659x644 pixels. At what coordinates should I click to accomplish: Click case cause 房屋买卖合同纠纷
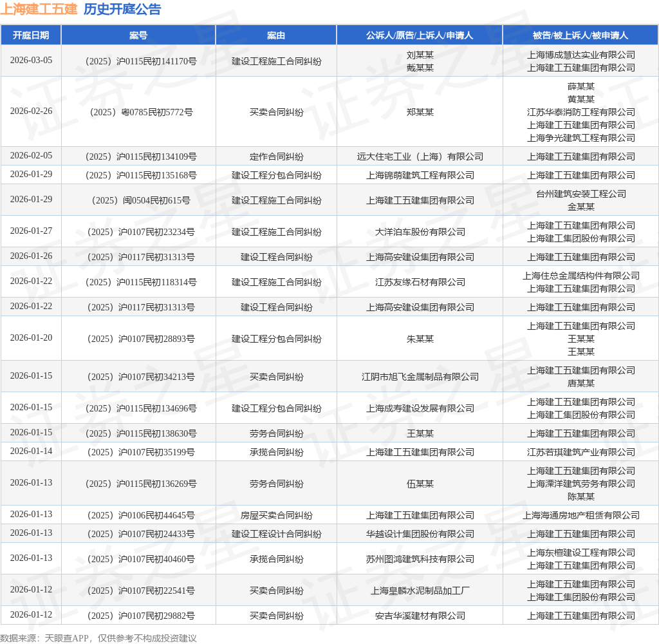[276, 516]
